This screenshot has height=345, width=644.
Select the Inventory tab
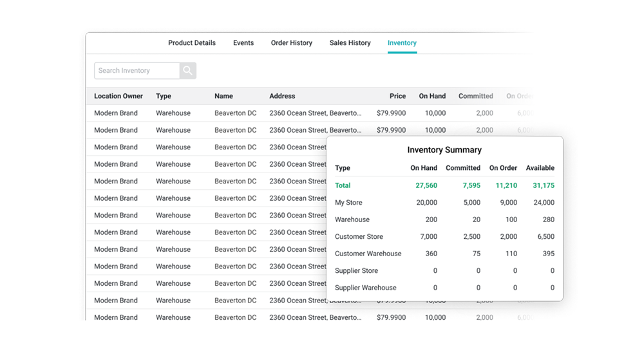[x=402, y=43]
